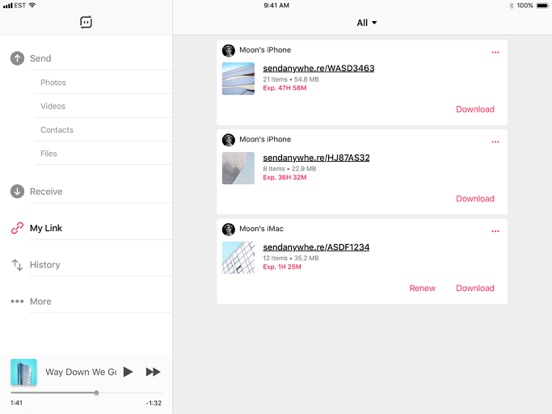Image resolution: width=552 pixels, height=414 pixels.
Task: Click the music progress slider knob
Action: 96,393
